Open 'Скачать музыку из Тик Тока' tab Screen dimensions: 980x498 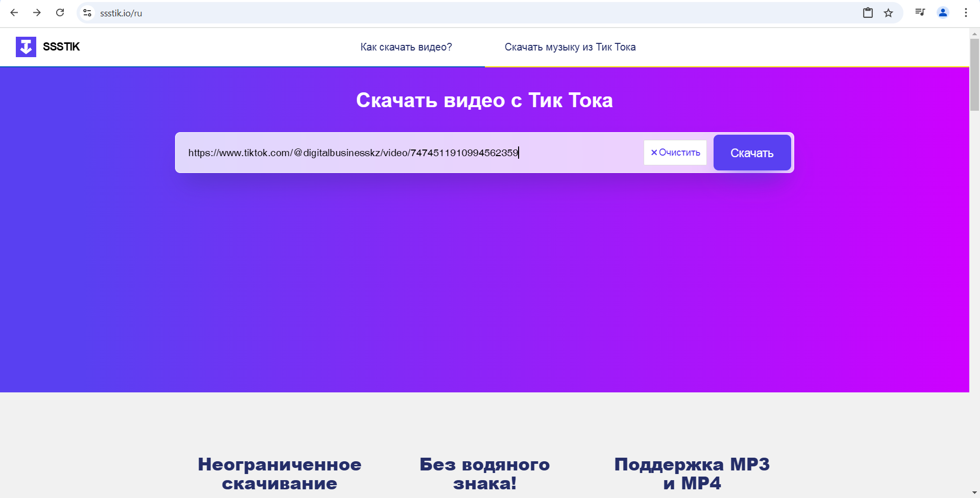tap(570, 47)
